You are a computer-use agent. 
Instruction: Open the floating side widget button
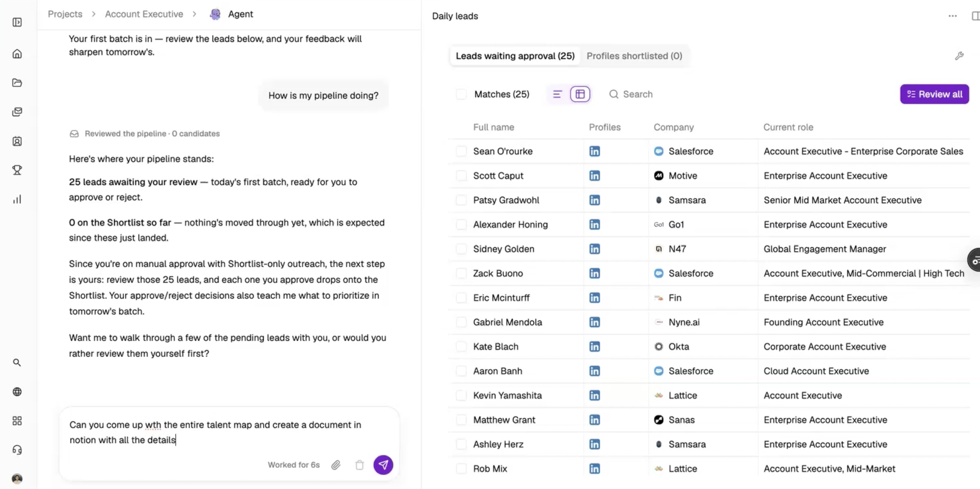tap(975, 260)
